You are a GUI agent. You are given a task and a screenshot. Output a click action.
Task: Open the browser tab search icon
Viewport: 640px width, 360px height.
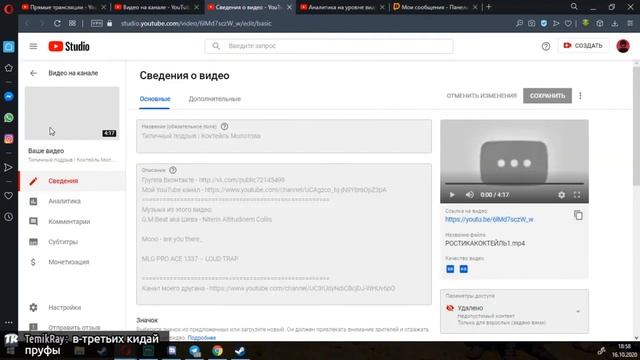click(x=574, y=7)
